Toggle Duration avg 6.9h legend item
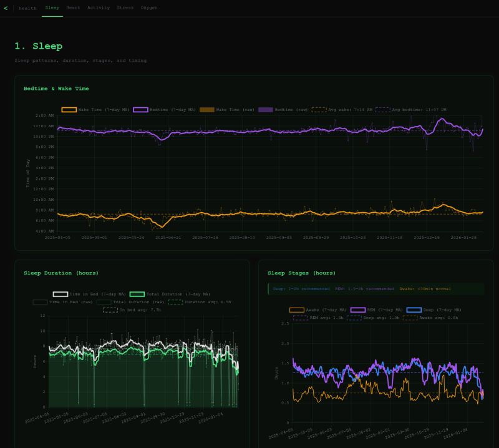Image resolution: width=499 pixels, height=448 pixels. pyautogui.click(x=175, y=301)
